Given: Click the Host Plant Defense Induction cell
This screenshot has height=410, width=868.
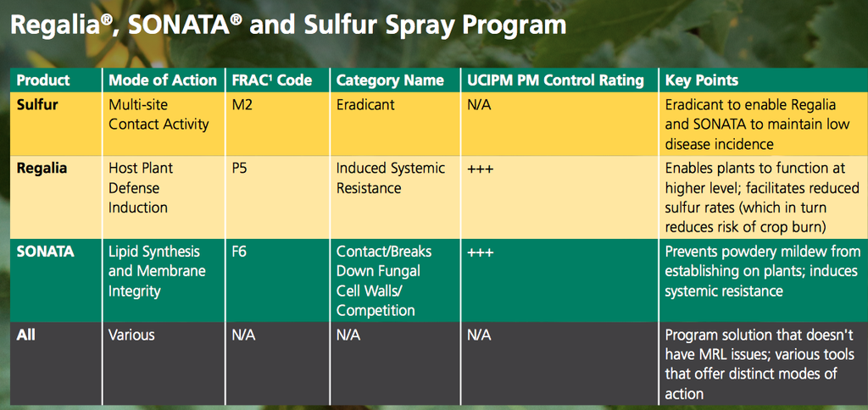Looking at the screenshot, I should [x=141, y=187].
